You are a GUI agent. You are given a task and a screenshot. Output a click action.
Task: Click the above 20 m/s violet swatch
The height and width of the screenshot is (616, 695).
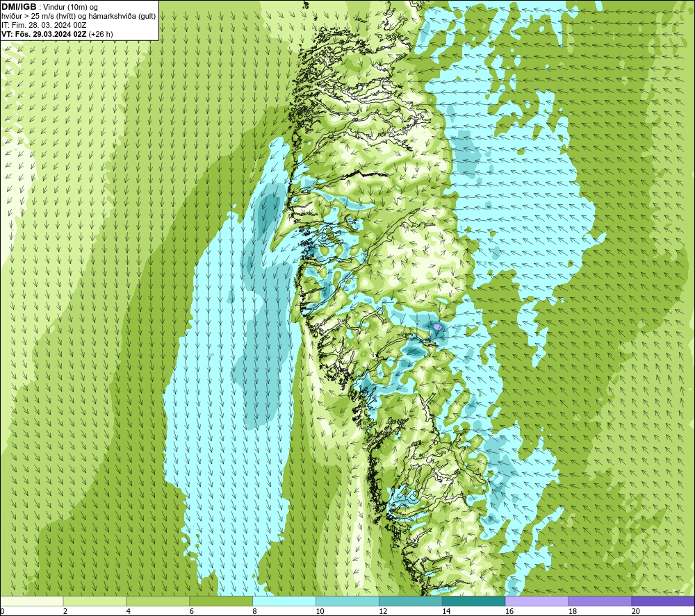point(663,601)
